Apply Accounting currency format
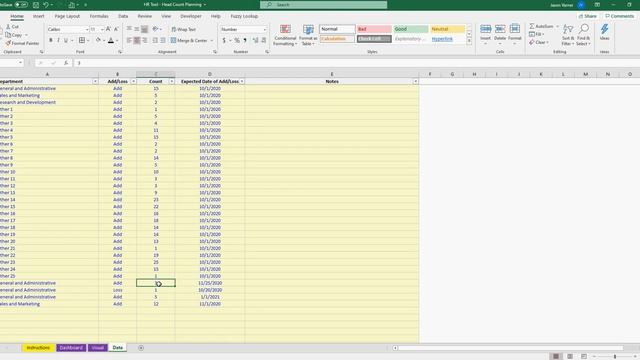640x360 pixels. click(224, 40)
